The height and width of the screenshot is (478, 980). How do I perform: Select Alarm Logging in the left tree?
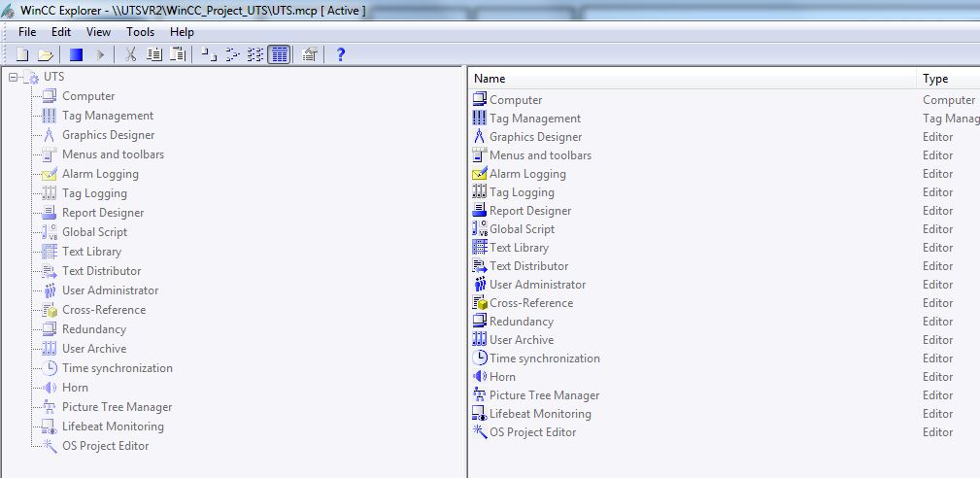tap(100, 174)
